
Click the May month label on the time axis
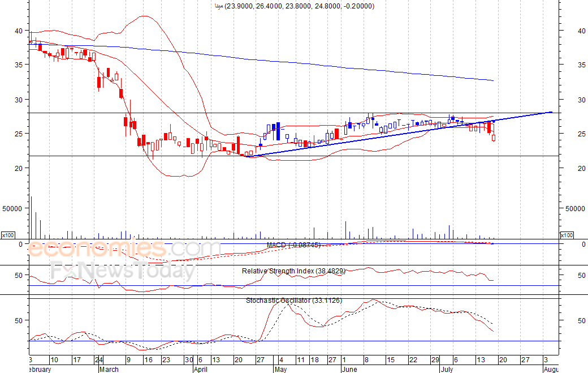[281, 369]
